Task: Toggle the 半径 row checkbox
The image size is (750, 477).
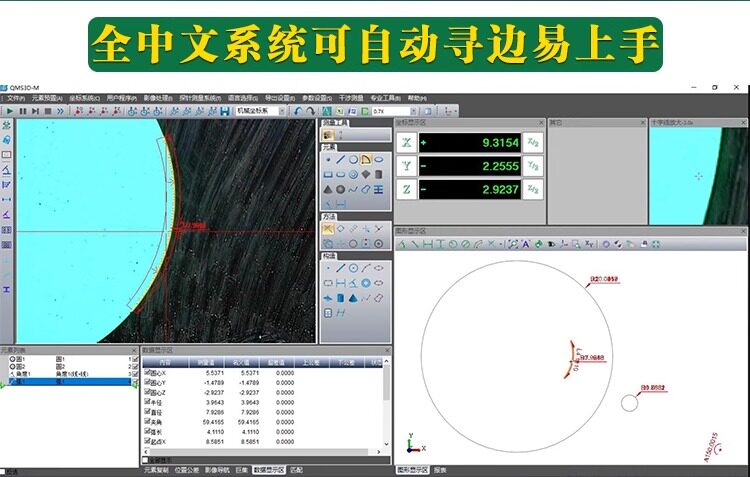Action: pos(147,401)
